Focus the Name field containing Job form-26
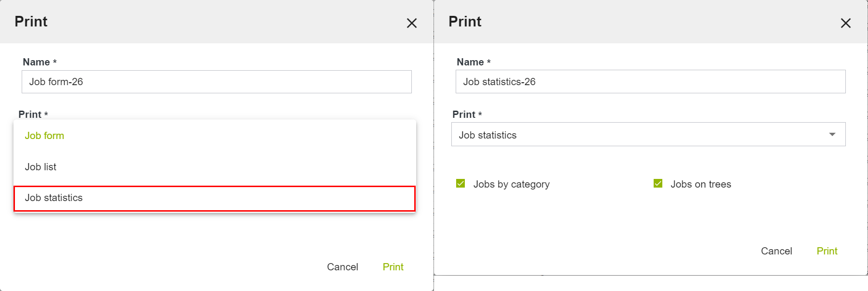This screenshot has width=868, height=291. tap(216, 82)
